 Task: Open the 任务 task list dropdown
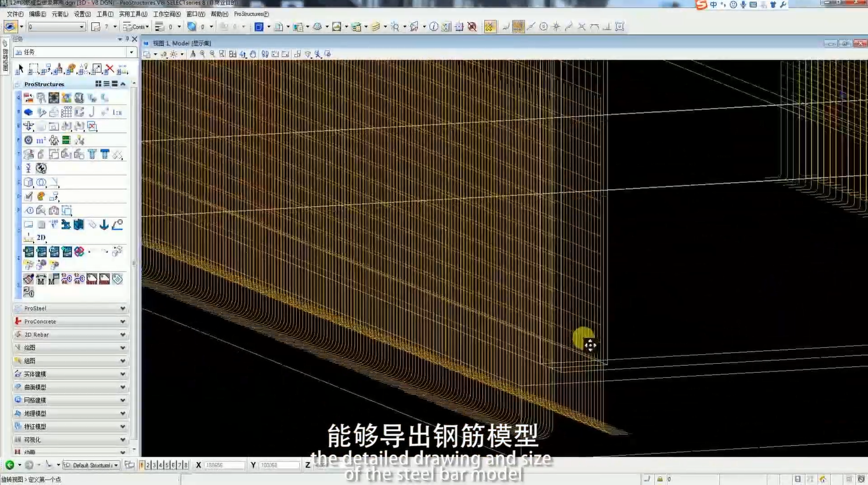coord(75,52)
